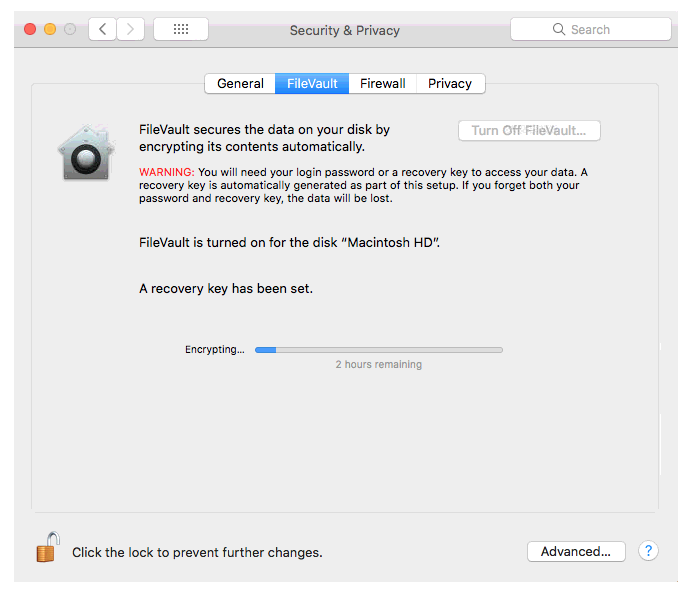
Task: Click Turn Off FileVault button
Action: (529, 130)
